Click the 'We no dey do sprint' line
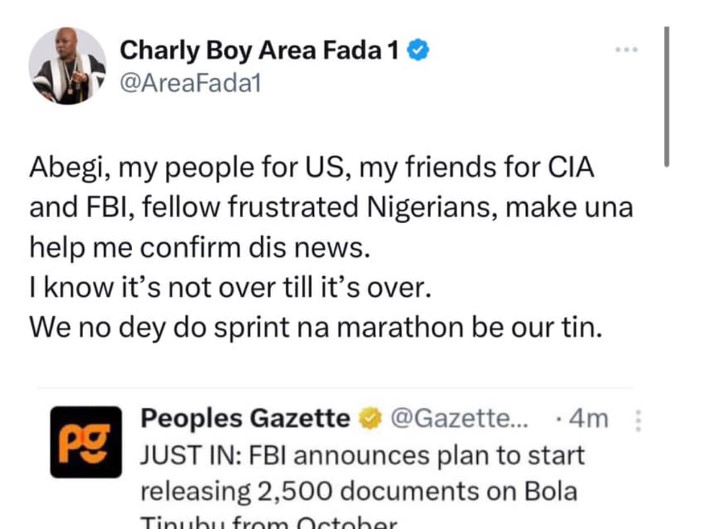 [315, 327]
